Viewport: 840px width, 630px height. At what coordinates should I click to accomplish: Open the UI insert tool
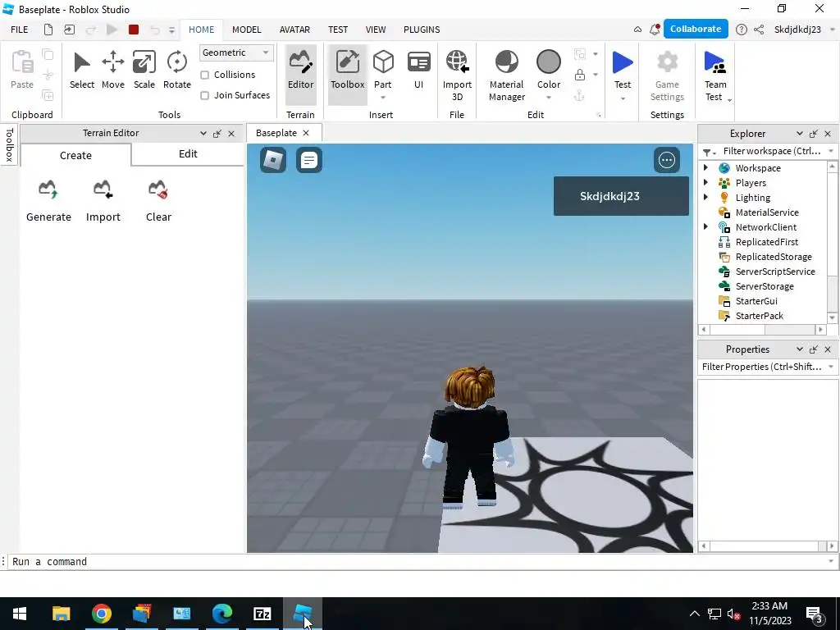[419, 70]
